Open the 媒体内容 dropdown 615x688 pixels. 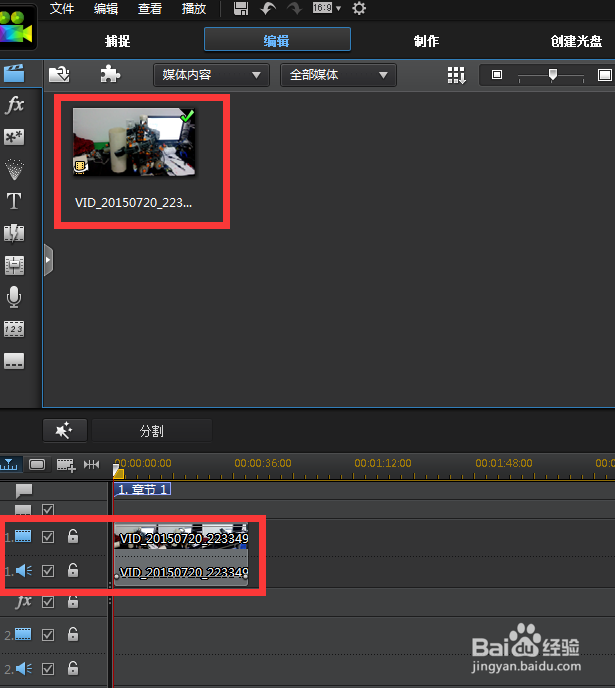click(x=211, y=75)
